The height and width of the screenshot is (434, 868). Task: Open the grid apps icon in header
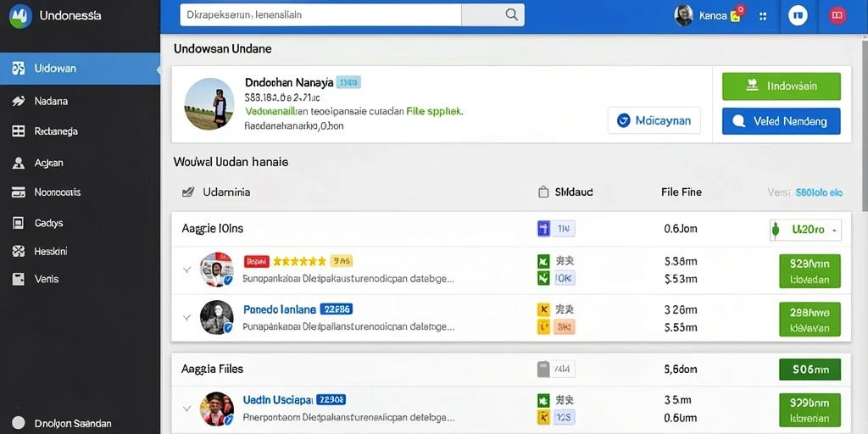[763, 16]
